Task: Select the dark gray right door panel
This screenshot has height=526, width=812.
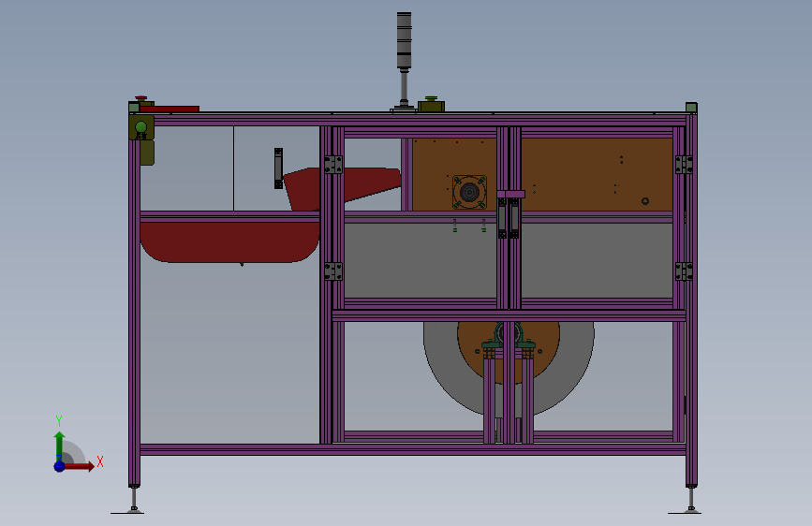Action: click(598, 260)
